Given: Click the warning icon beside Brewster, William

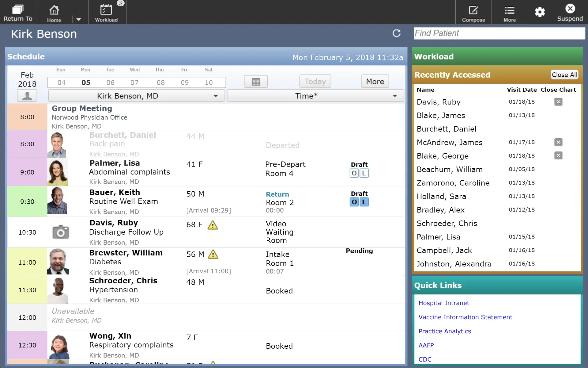Looking at the screenshot, I should coord(213,254).
